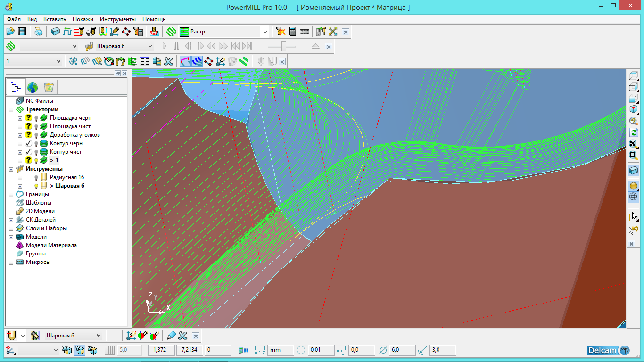Click the create ball nosed tool icon at the bottom left
This screenshot has height=362, width=644.
point(12,336)
